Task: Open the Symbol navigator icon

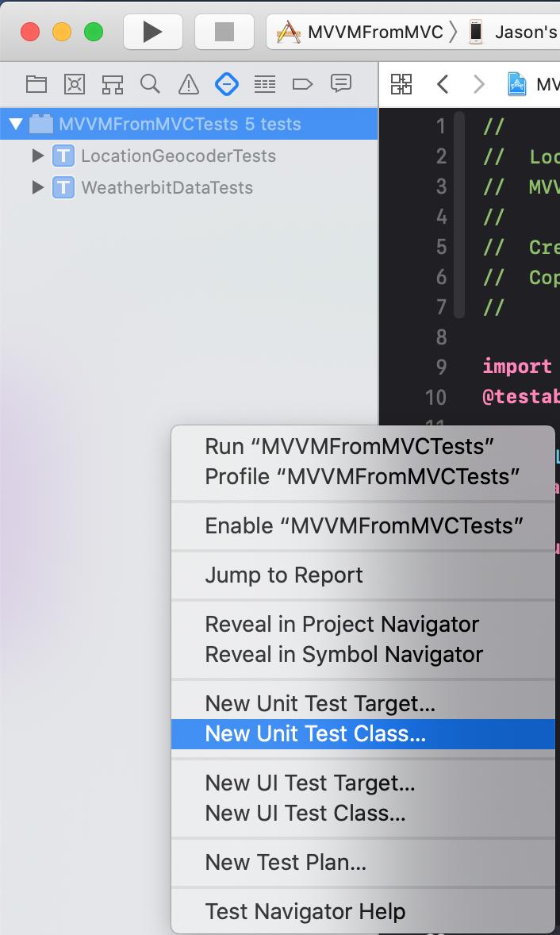Action: click(112, 84)
